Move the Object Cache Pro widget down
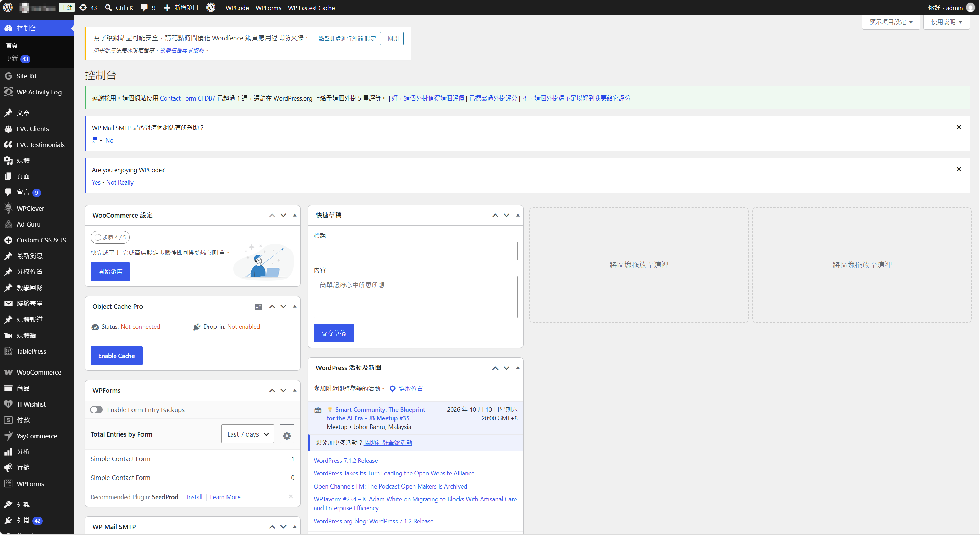The width and height of the screenshot is (980, 535). click(x=283, y=307)
